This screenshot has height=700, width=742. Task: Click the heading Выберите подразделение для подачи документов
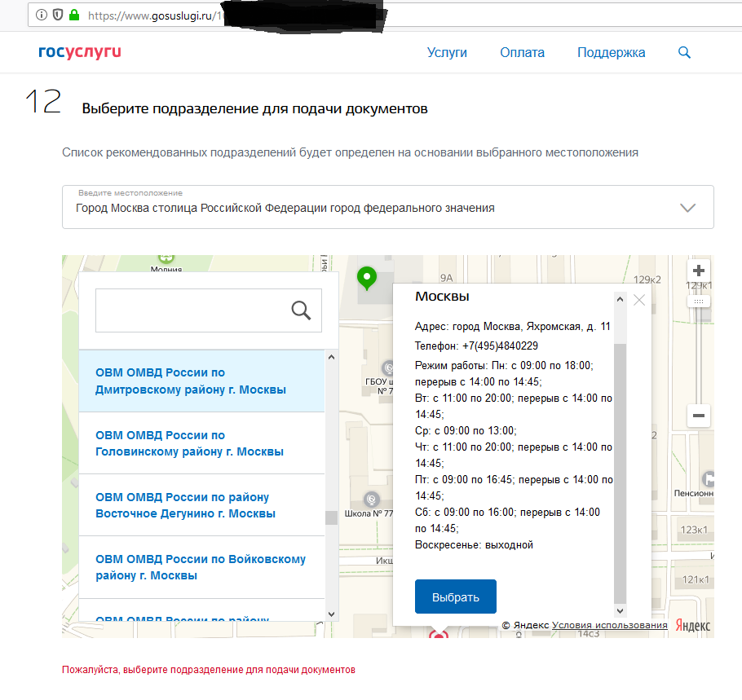[254, 108]
